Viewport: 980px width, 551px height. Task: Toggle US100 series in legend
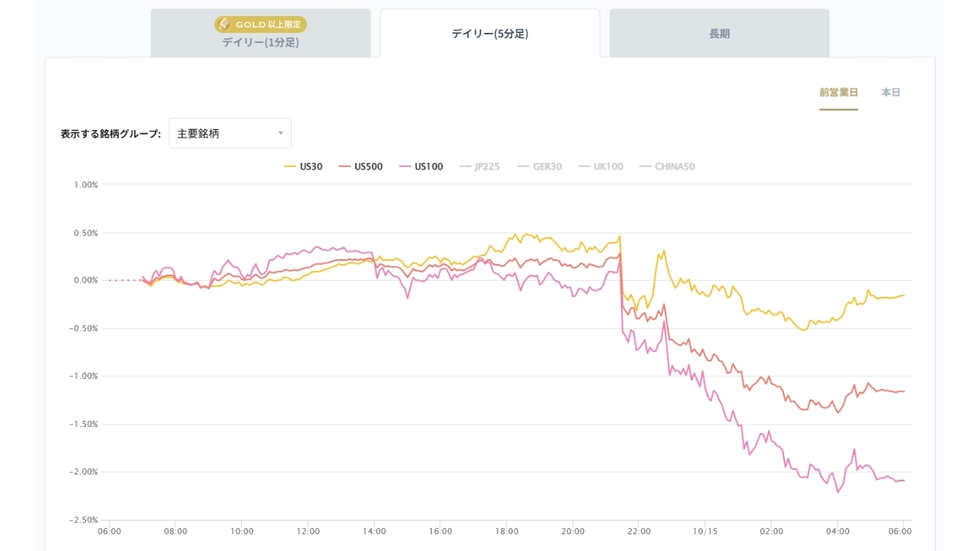tap(420, 166)
